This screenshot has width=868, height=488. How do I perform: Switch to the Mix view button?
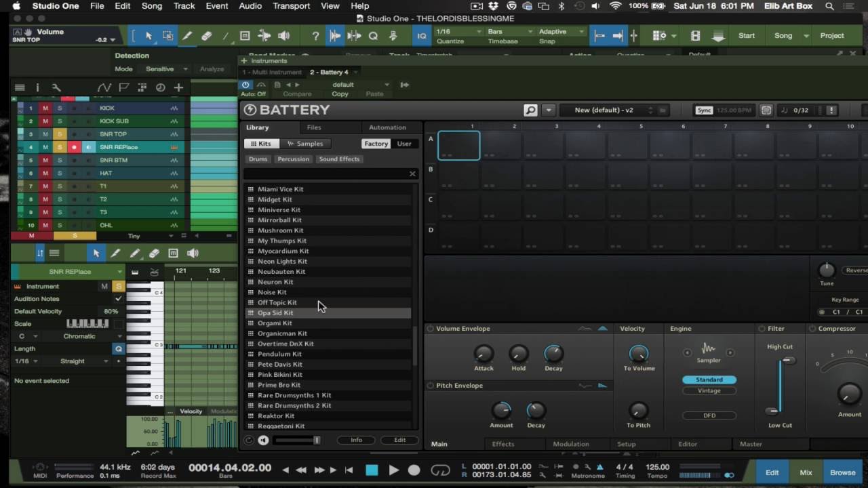coord(806,472)
